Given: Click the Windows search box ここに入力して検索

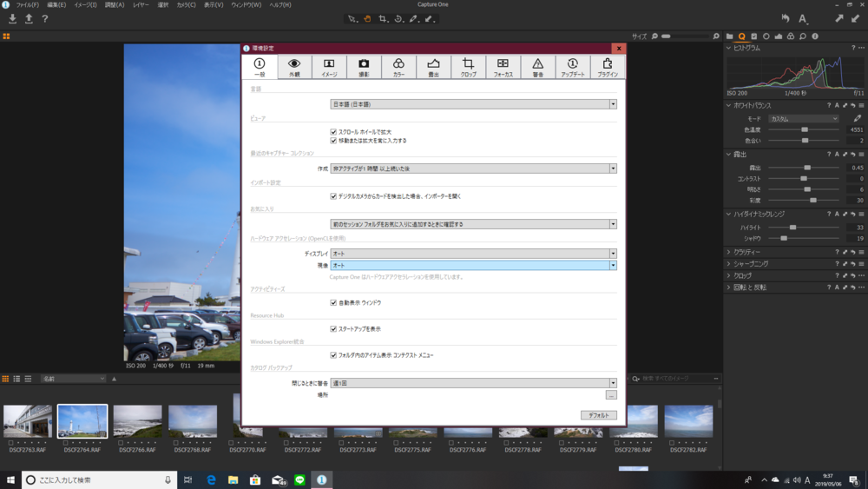Looking at the screenshot, I should [99, 479].
